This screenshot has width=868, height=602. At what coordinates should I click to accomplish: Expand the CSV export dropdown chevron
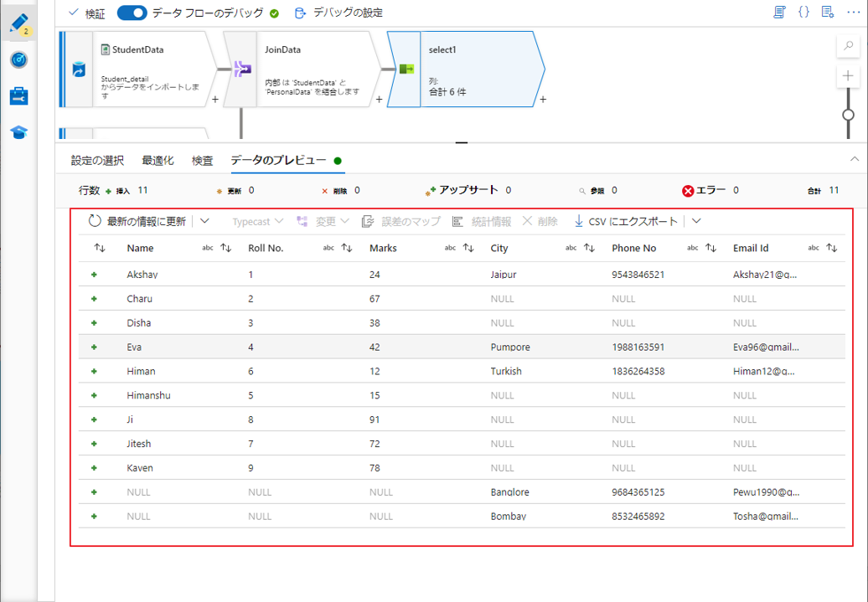click(695, 221)
